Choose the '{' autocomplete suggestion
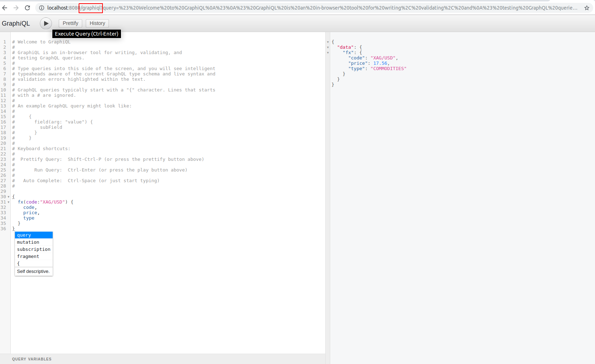 34,264
